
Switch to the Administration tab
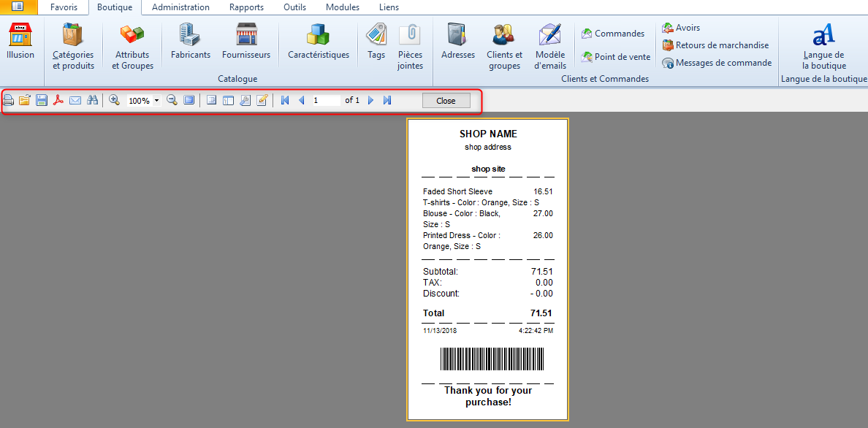coord(180,7)
